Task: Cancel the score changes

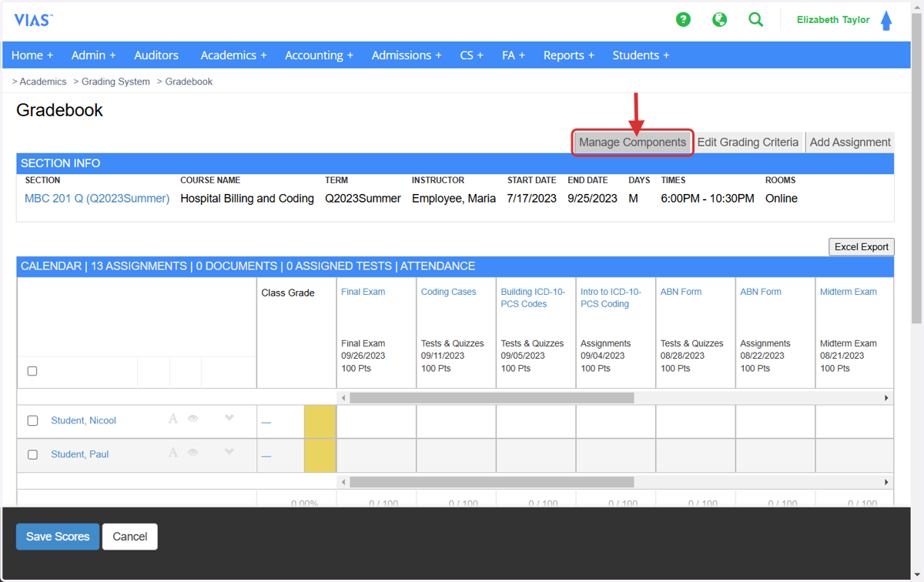Action: click(x=130, y=537)
